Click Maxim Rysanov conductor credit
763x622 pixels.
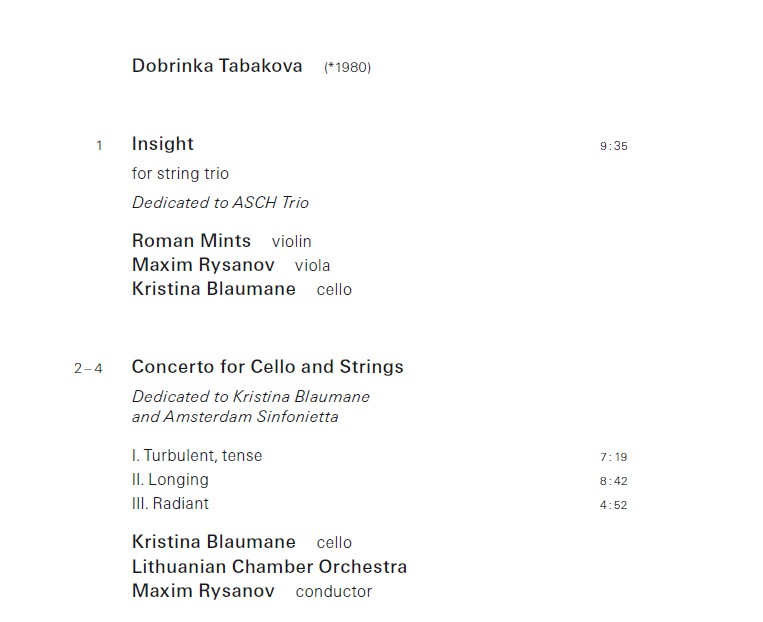[x=203, y=591]
